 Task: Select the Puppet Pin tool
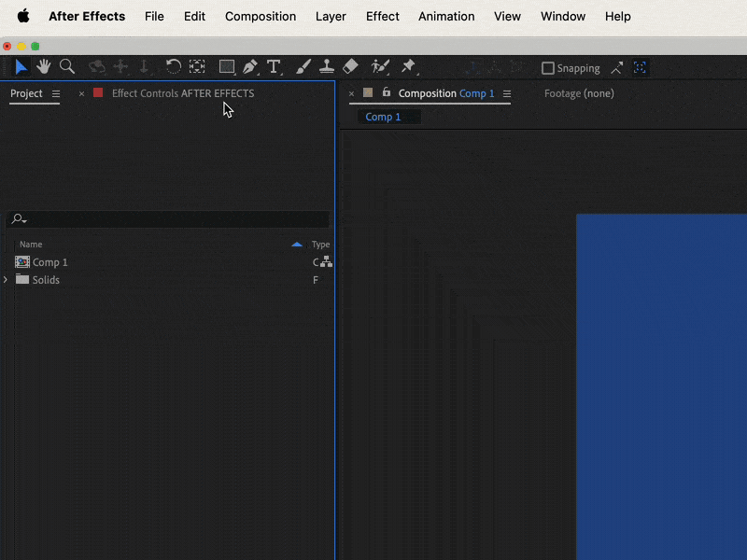408,67
